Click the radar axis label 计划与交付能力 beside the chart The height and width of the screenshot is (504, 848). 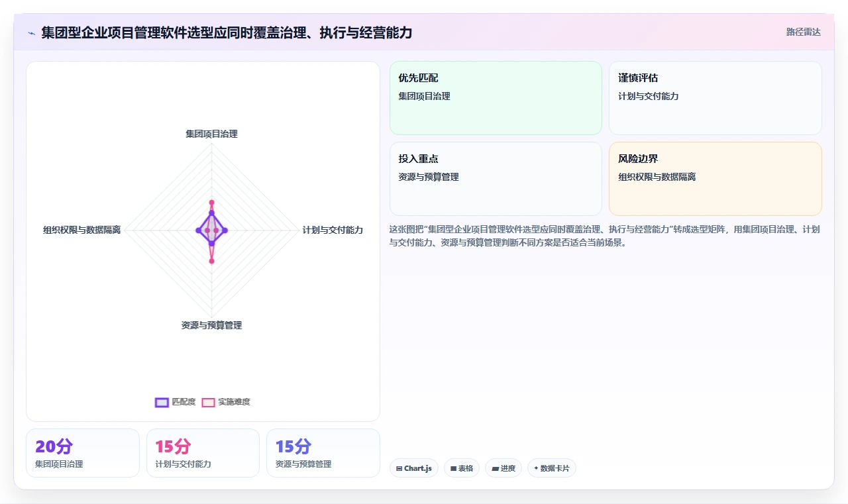pyautogui.click(x=333, y=230)
